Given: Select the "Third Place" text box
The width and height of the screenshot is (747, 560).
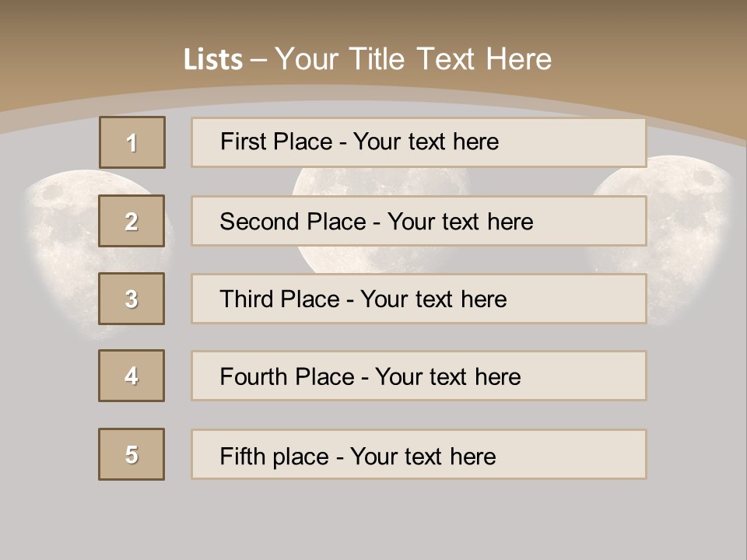Looking at the screenshot, I should click(419, 299).
